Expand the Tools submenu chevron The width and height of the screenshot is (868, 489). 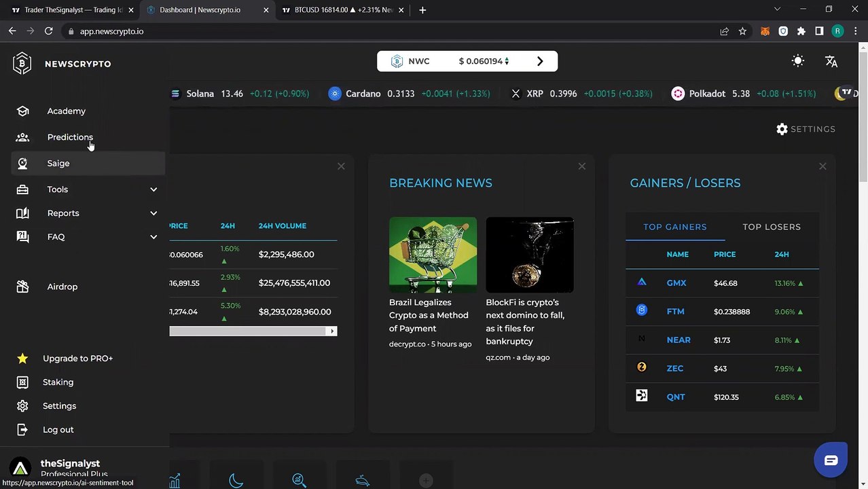click(x=153, y=189)
